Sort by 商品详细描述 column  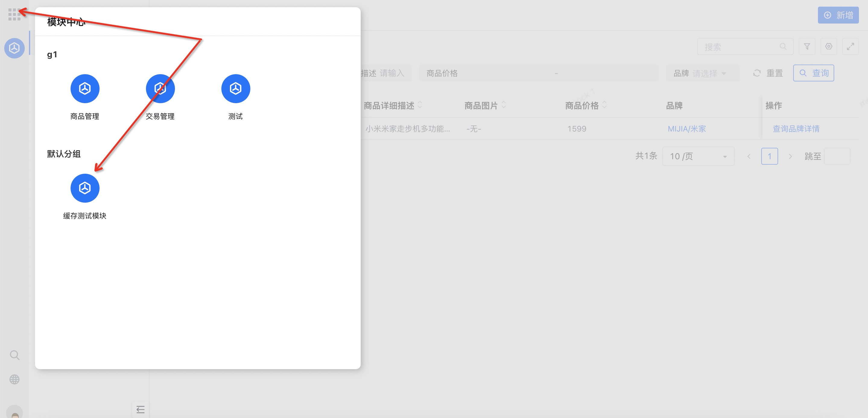[x=420, y=105]
